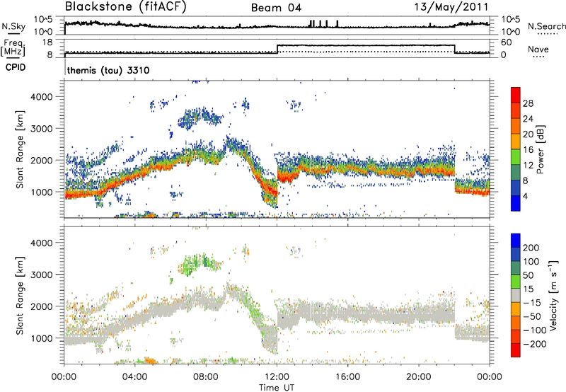566x392 pixels.
Task: Select the 08:00 time tick label
Action: tap(205, 377)
